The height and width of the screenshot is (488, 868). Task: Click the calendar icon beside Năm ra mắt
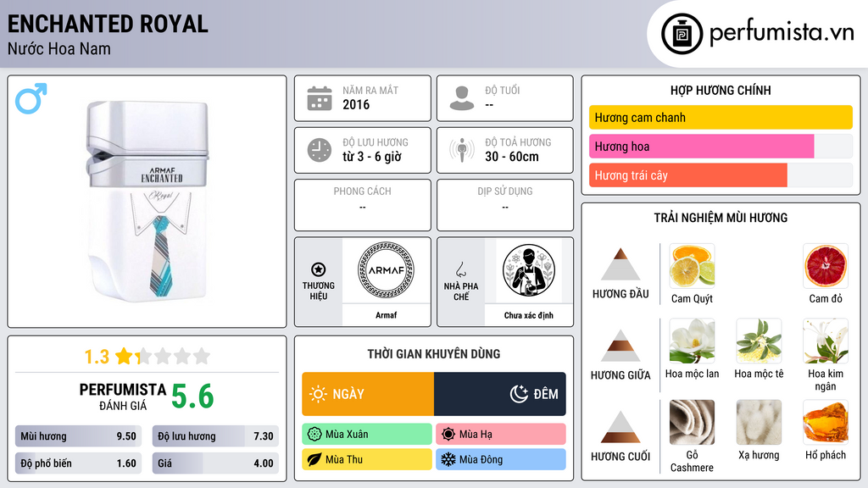[320, 98]
